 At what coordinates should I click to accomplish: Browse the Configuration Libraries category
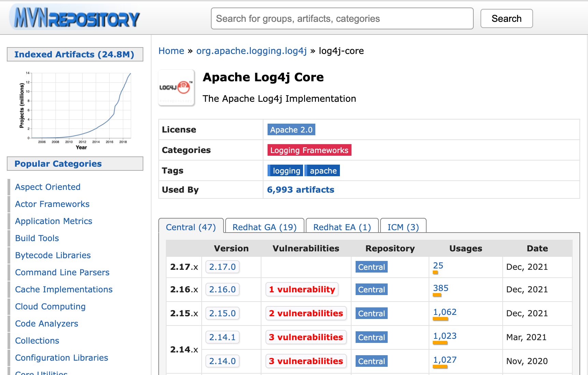click(x=61, y=358)
